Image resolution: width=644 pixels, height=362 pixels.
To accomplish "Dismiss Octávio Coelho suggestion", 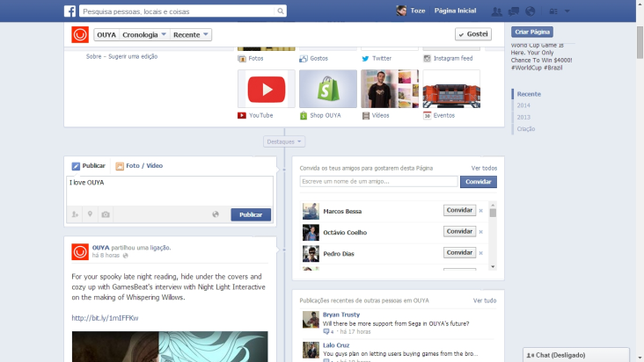I will click(x=481, y=232).
